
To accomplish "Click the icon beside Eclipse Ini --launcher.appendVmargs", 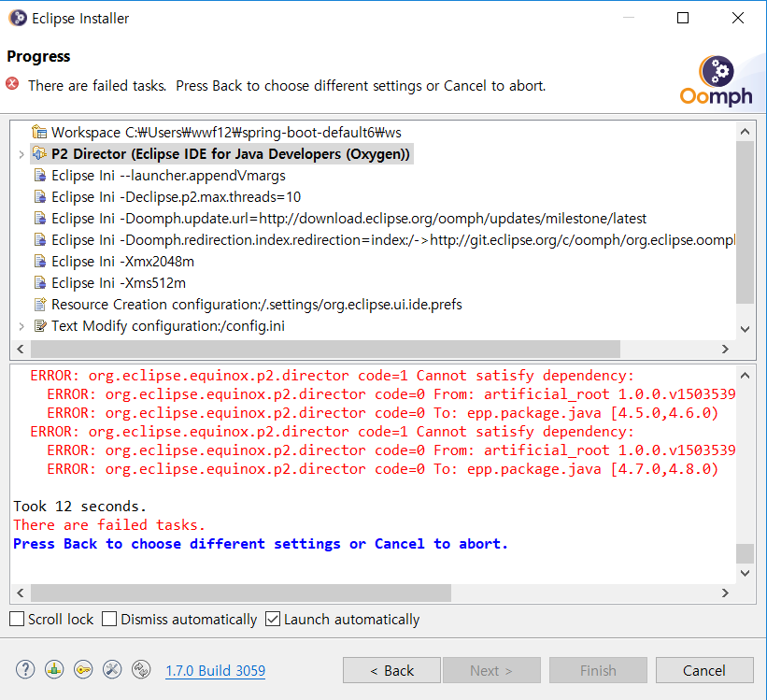I will (39, 176).
